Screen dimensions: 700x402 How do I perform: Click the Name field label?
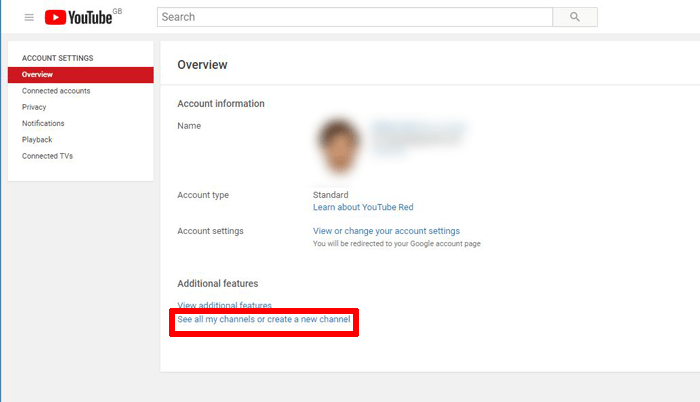(189, 126)
